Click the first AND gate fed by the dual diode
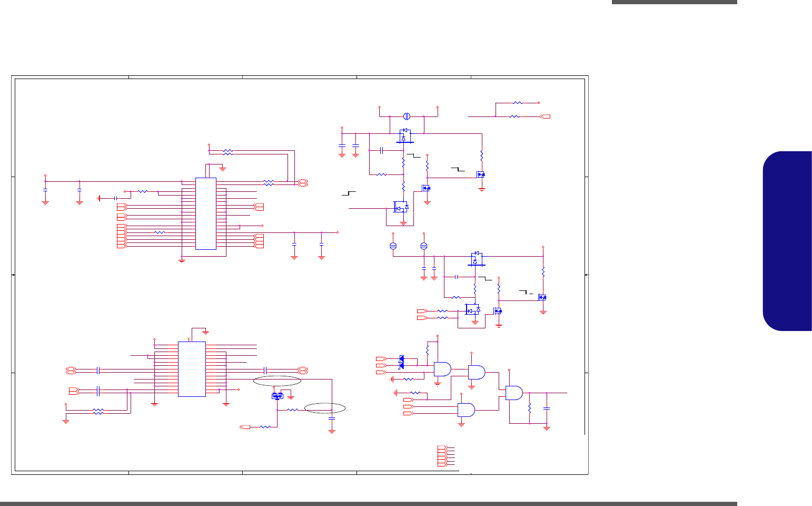This screenshot has width=812, height=506. (x=442, y=369)
